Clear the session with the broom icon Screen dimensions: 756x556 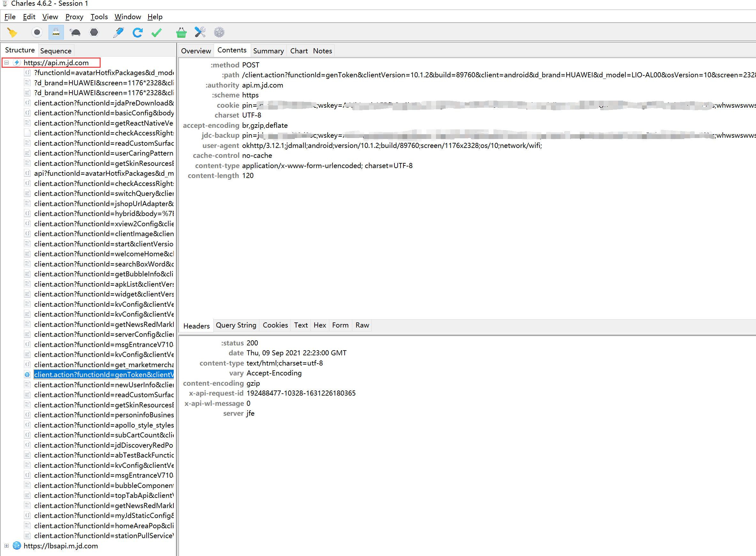coord(12,32)
